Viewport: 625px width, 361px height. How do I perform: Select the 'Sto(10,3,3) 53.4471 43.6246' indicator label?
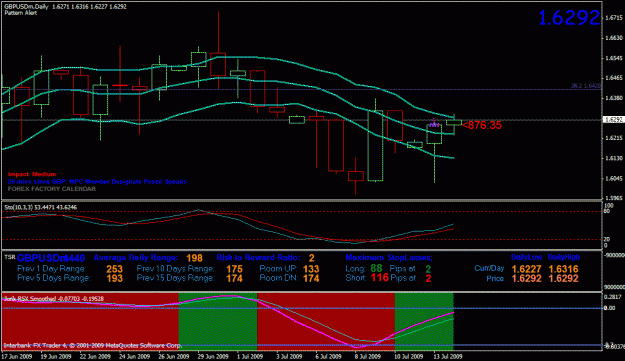41,207
